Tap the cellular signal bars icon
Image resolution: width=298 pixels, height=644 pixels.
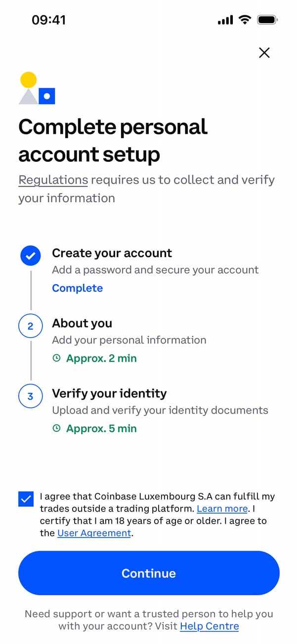pos(225,20)
